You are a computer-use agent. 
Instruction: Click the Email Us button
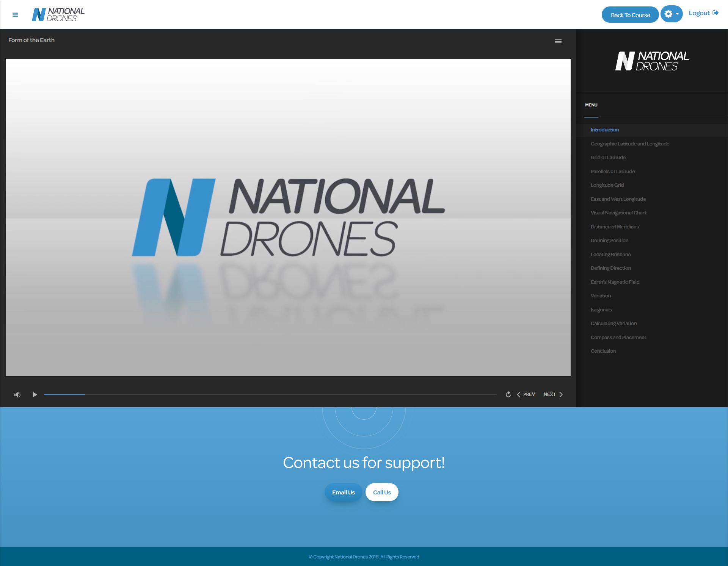[x=344, y=492]
